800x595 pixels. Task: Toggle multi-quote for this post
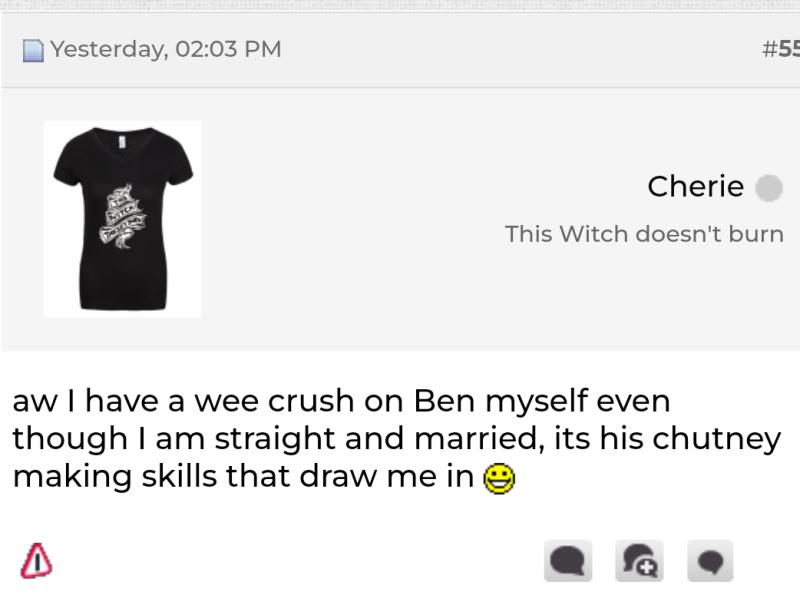coord(639,561)
